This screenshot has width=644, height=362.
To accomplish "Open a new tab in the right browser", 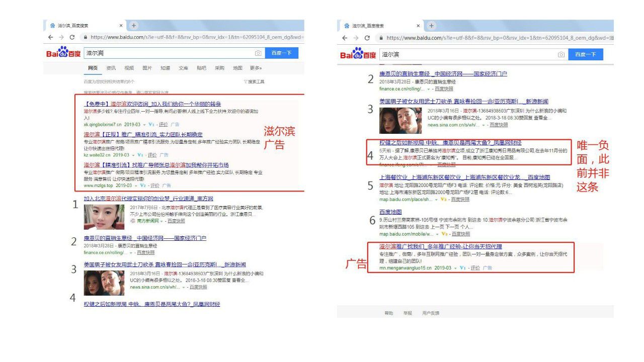I will (431, 26).
